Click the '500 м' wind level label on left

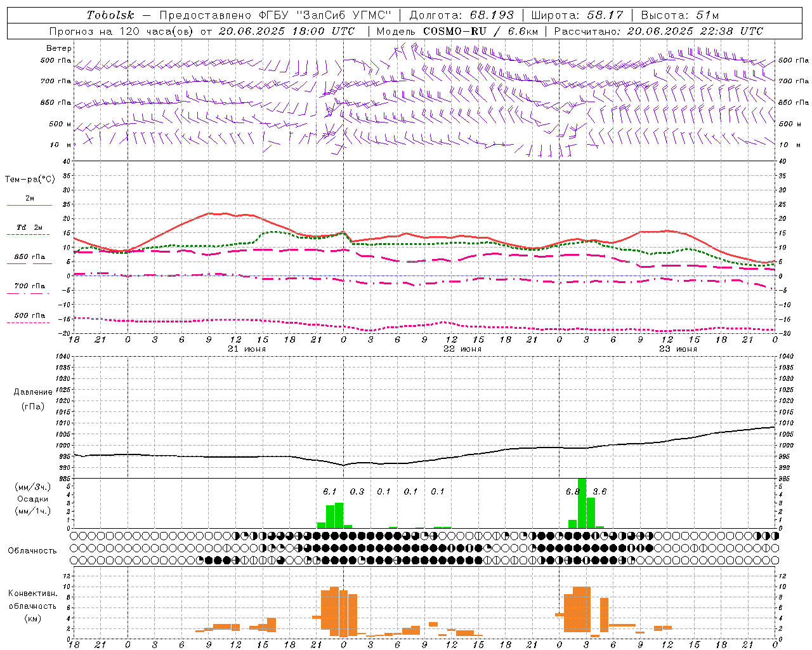coord(61,124)
